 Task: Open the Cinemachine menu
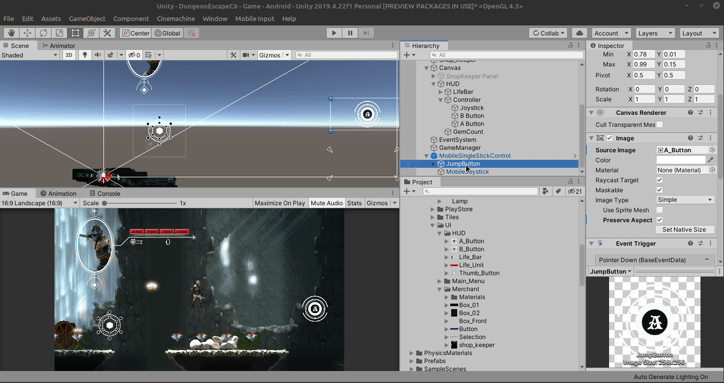tap(175, 18)
